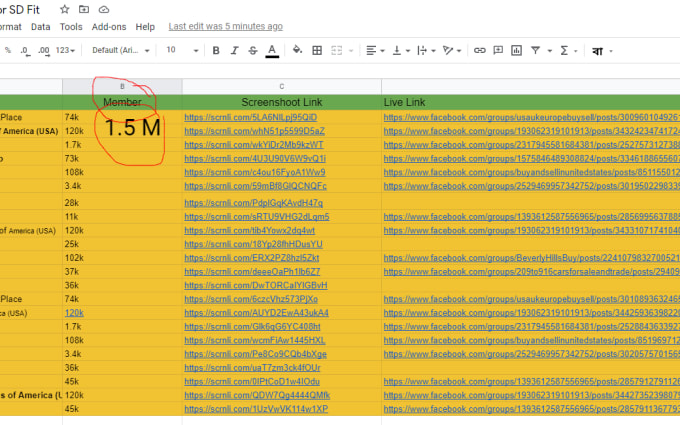The height and width of the screenshot is (425, 680).
Task: Open Facebook link for 209to916carsforsaleandtrade
Action: (531, 271)
